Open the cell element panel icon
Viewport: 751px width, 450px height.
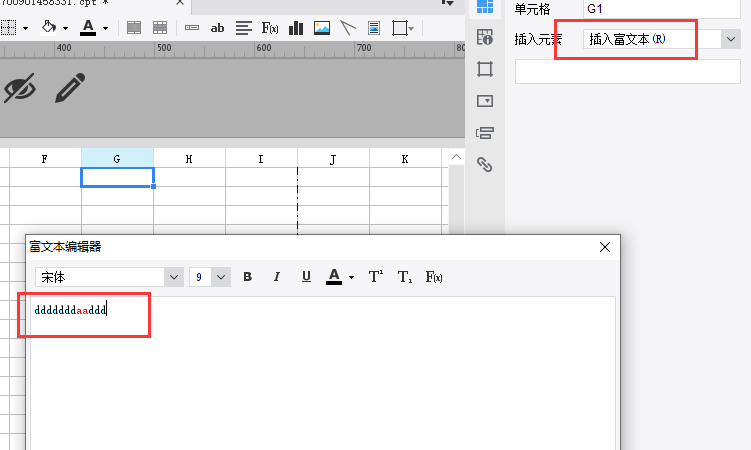coord(485,6)
